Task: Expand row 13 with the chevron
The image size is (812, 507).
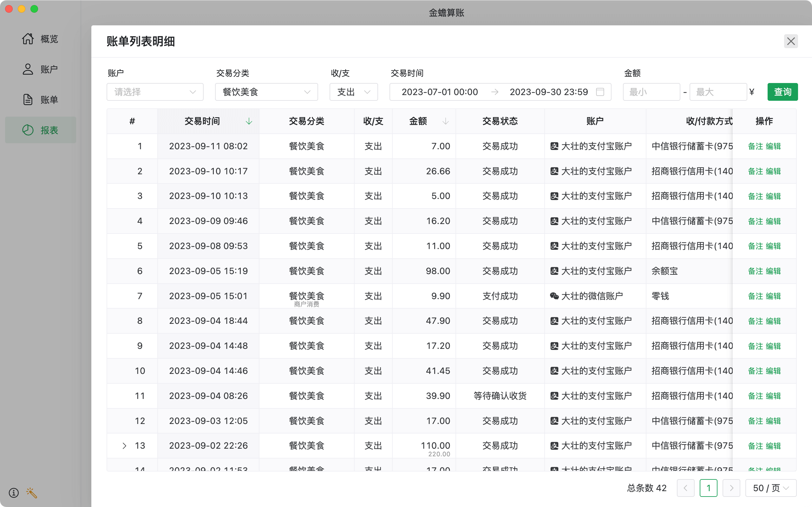Action: pyautogui.click(x=124, y=446)
